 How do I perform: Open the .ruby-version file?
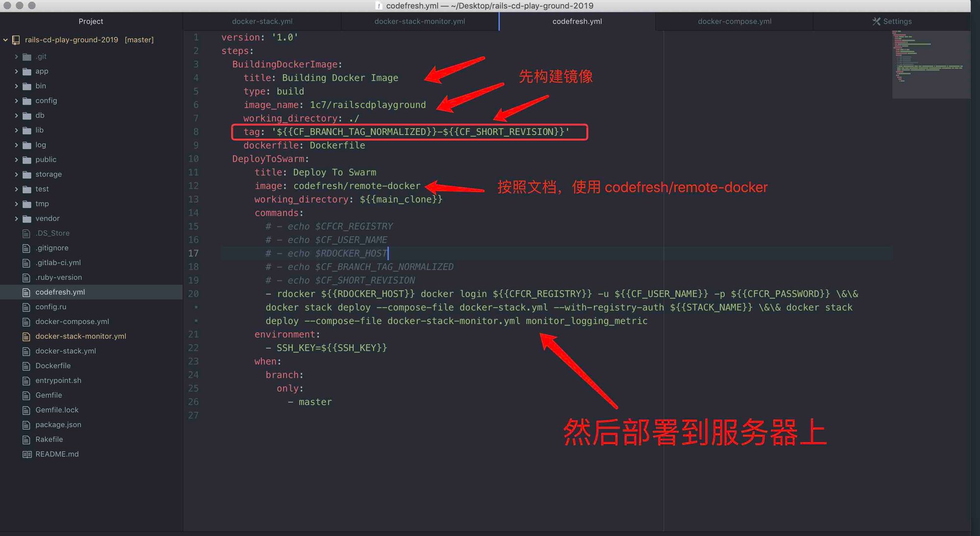tap(58, 277)
